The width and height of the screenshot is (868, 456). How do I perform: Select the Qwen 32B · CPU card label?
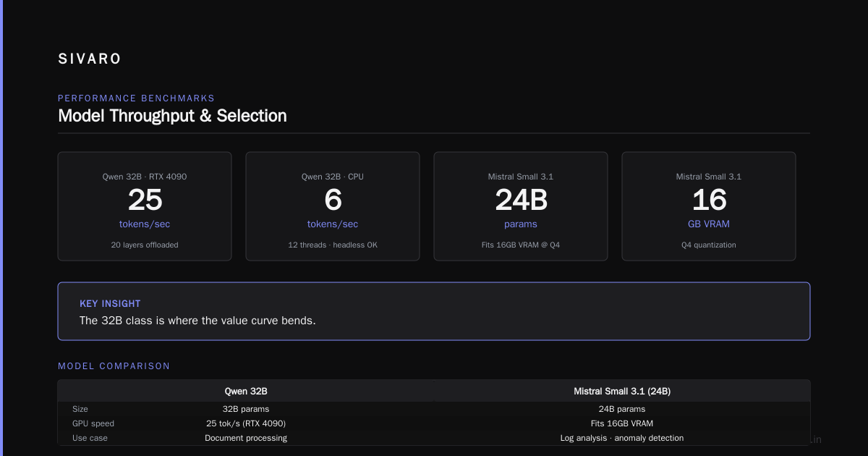click(x=333, y=177)
